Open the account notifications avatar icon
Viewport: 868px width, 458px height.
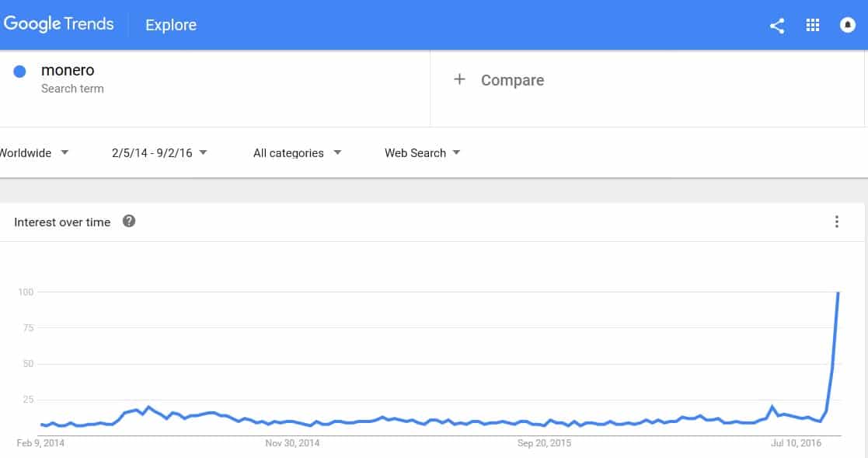coord(848,25)
